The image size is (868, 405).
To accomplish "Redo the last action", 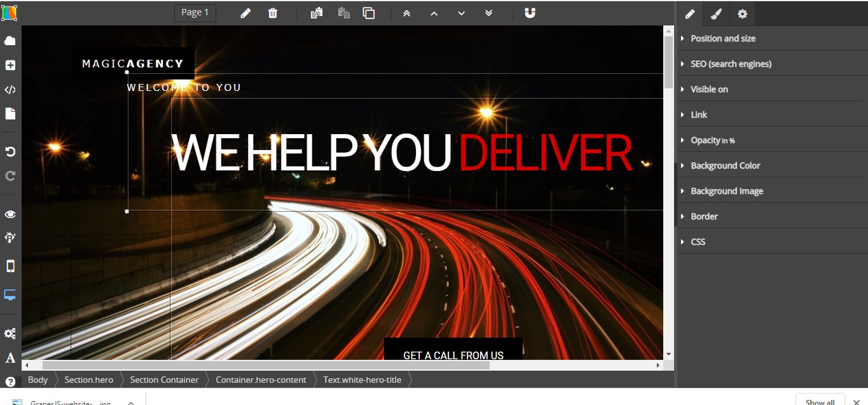I will (x=10, y=176).
